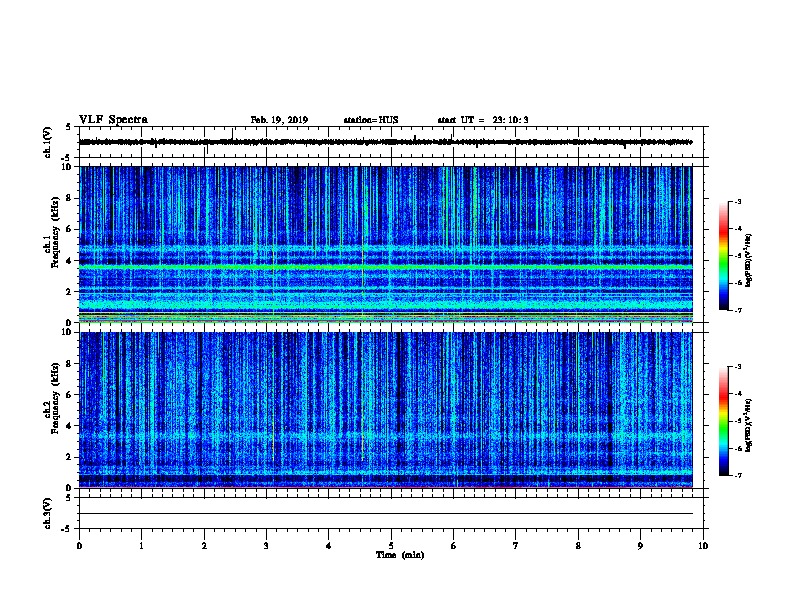Click time axis tick label '10'

(703, 545)
